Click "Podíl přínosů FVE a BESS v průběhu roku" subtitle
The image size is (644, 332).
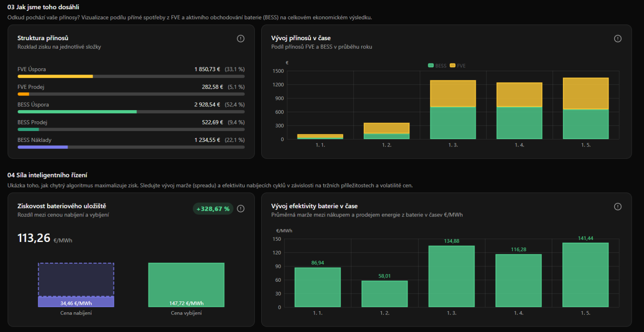click(322, 47)
